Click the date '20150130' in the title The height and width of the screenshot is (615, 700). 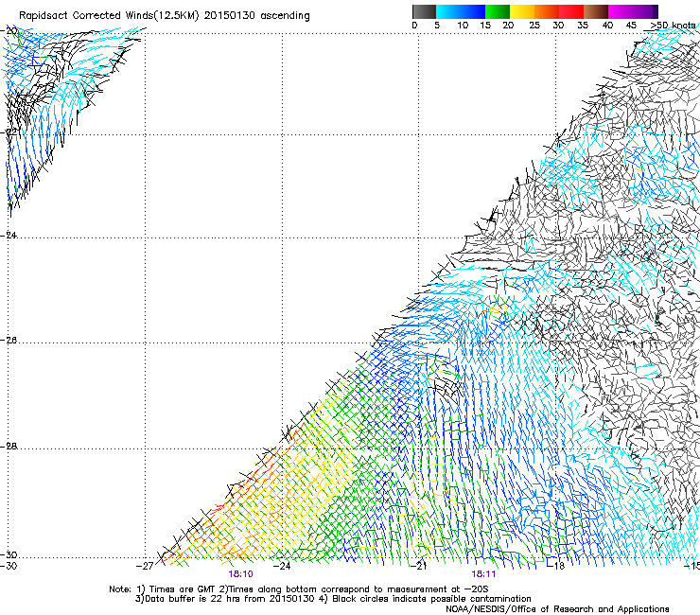[230, 16]
